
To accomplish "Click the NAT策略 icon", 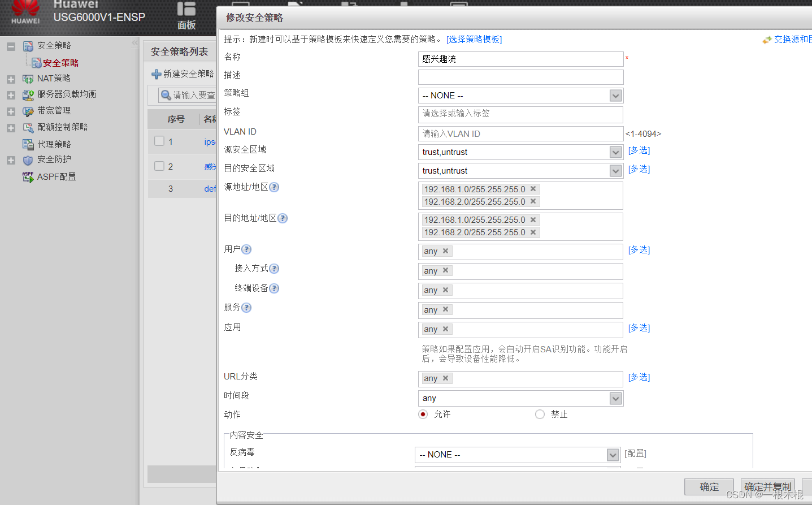I will point(28,79).
